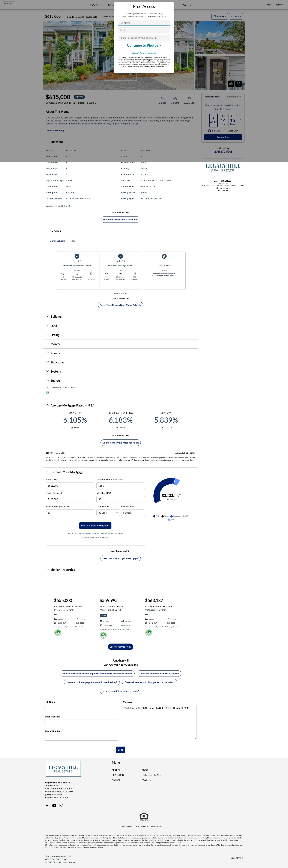This screenshot has height=868, width=288.
Task: Click Connect me with a rates specialist
Action: pos(120,442)
